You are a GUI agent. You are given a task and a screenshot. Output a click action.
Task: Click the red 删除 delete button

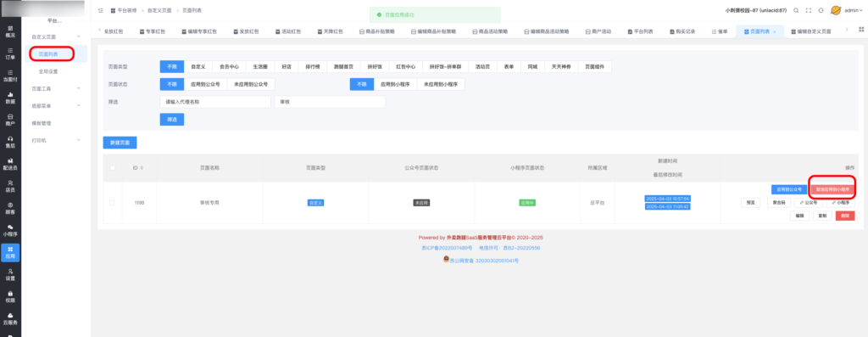pos(845,216)
